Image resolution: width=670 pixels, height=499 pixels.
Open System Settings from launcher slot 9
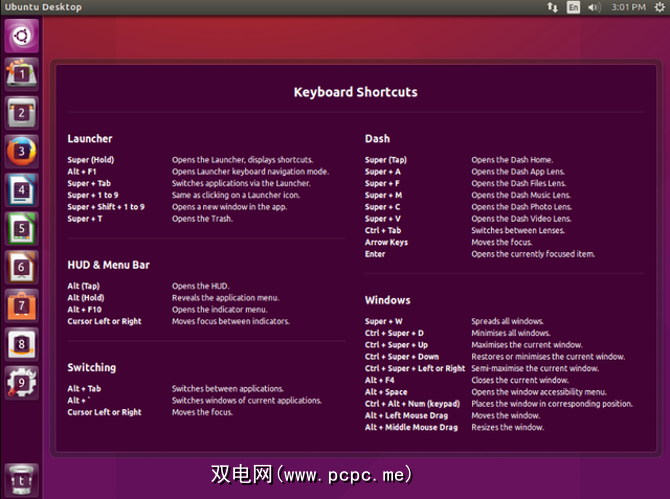pos(22,381)
